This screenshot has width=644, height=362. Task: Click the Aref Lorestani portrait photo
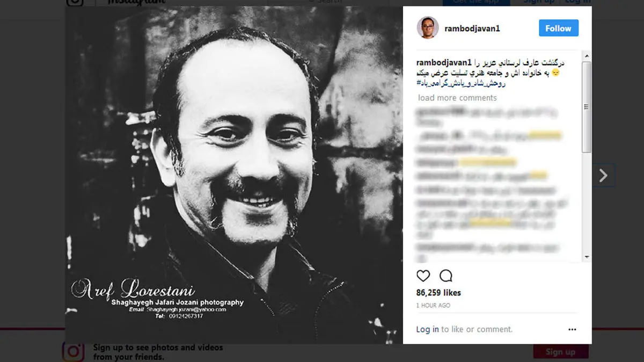[234, 175]
